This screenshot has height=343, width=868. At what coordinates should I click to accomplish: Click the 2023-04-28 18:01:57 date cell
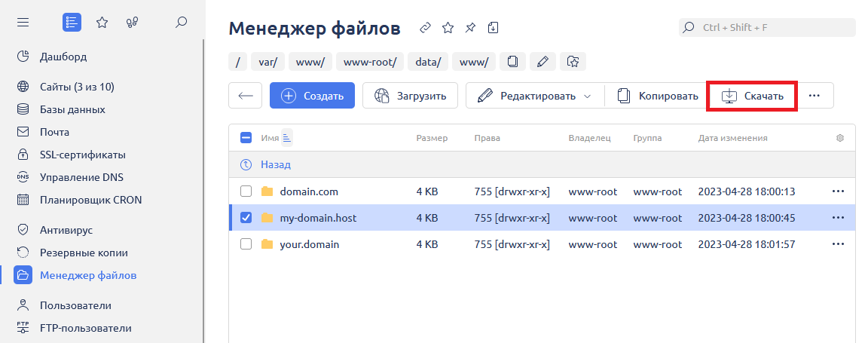tap(746, 244)
